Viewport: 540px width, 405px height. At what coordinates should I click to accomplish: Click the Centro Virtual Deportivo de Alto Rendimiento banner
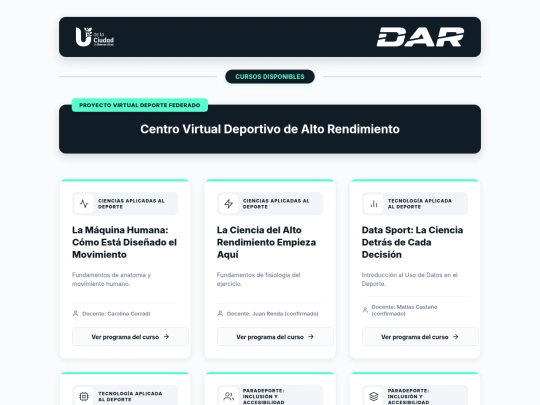pyautogui.click(x=270, y=129)
